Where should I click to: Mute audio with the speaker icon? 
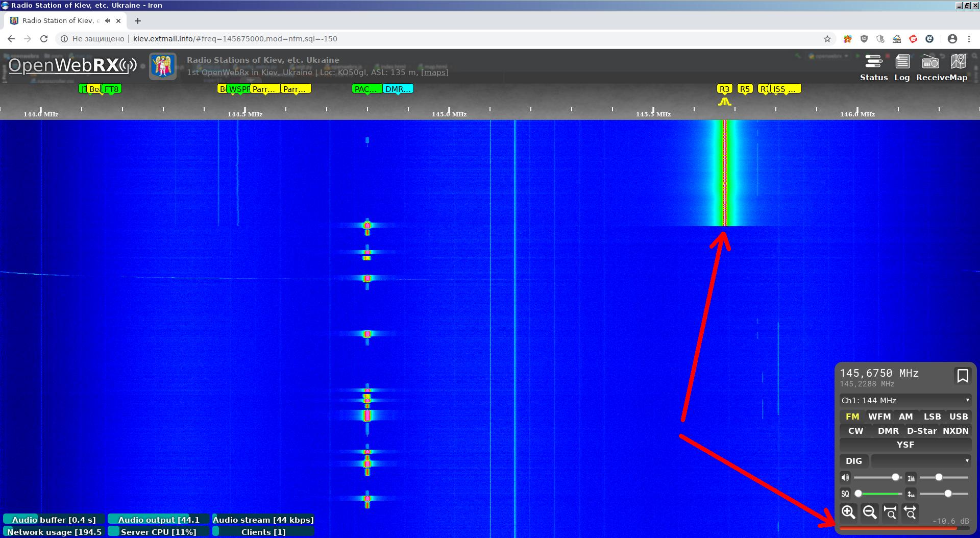pos(845,478)
